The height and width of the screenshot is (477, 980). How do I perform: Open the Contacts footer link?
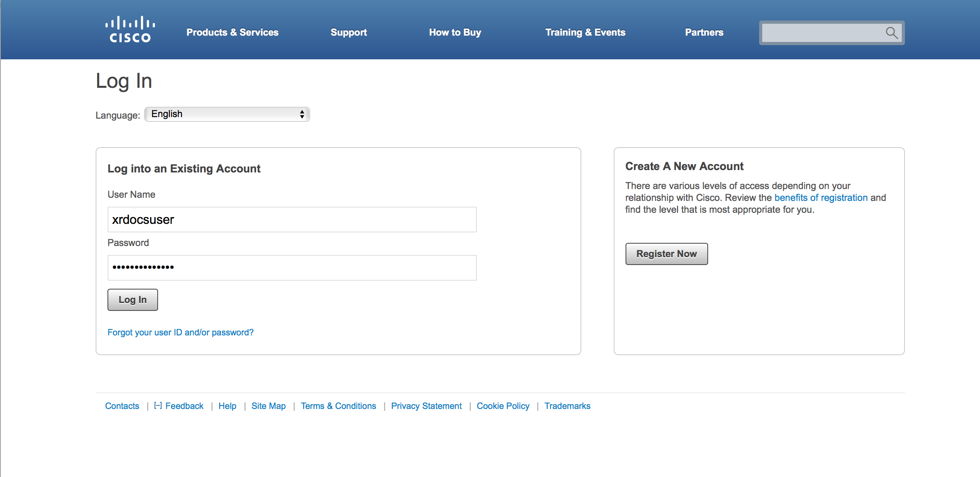click(x=122, y=406)
